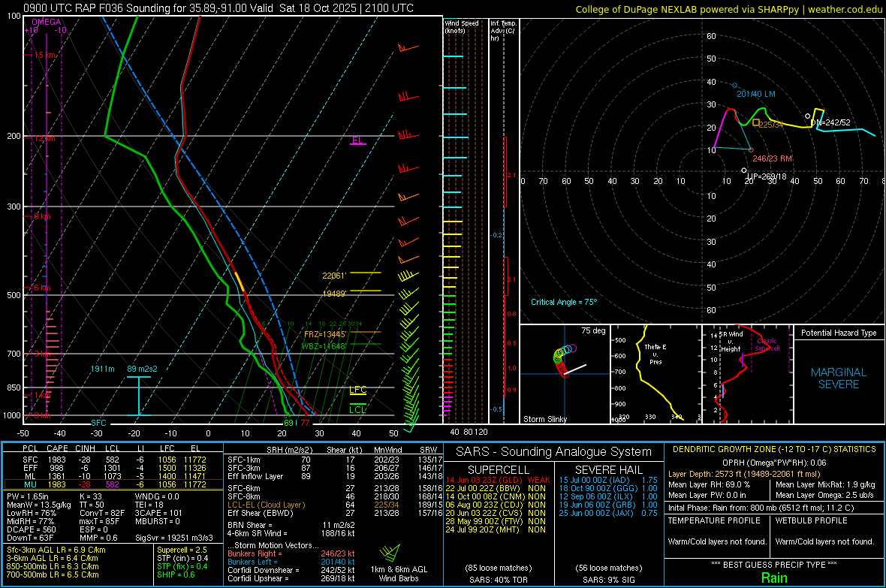Click the 75 deg value in Storm Slinky panel
Viewport: 886px width, 588px height.
(593, 330)
